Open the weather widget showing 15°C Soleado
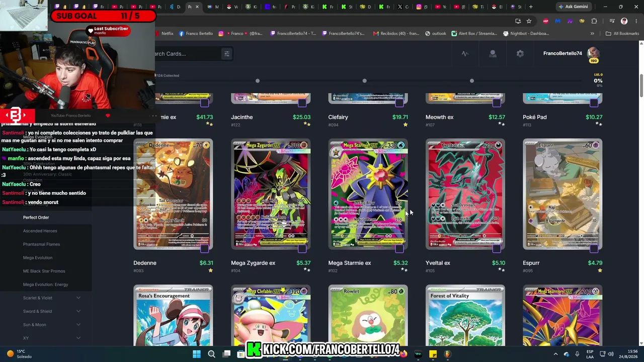Viewport: 644px width, 362px height. pos(19,354)
